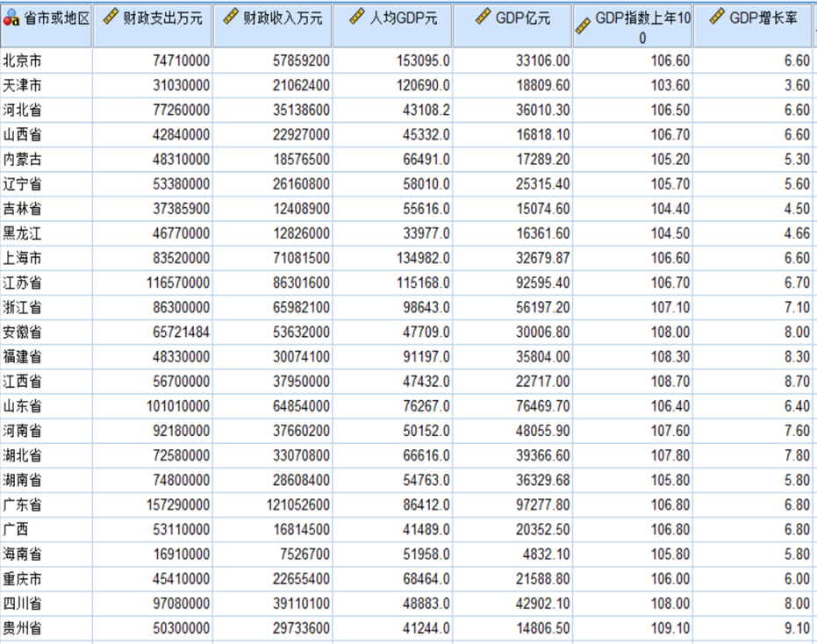Click the 四川省 row cell
This screenshot has height=644, width=817.
click(47, 604)
